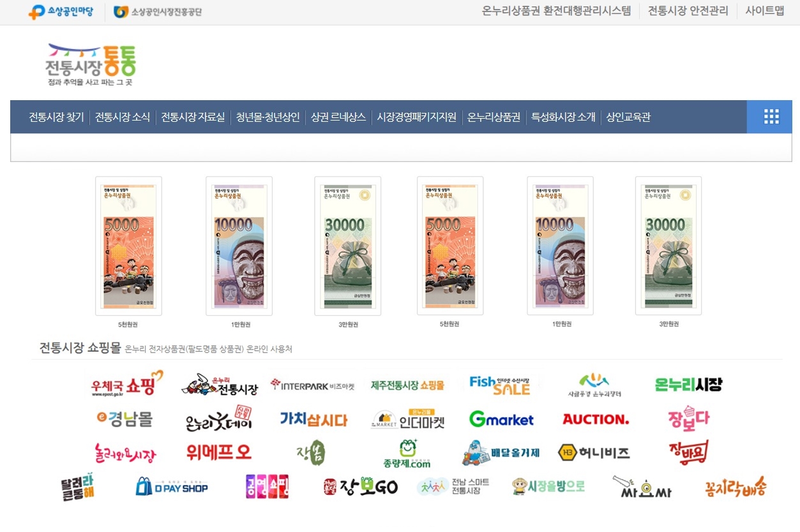Open the 꼼지락배송 logo

(736, 487)
